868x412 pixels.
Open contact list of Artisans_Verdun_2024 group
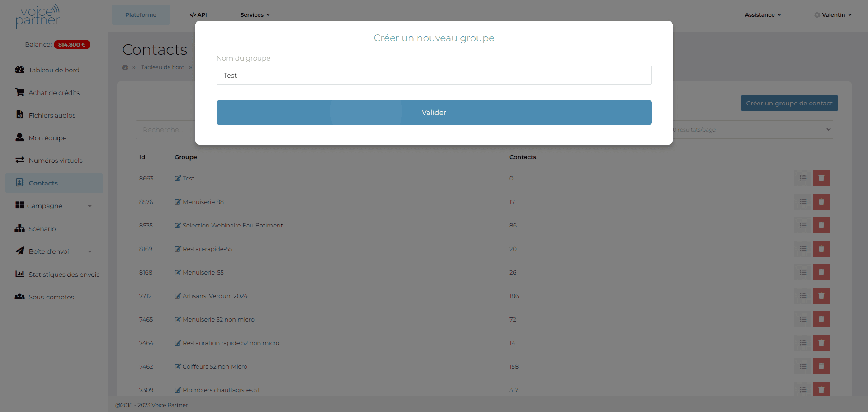pos(802,296)
